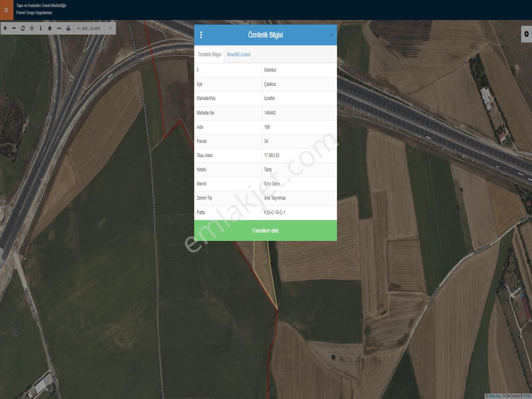Zoom in with the plus icon
This screenshot has width=532, height=399.
point(5,28)
